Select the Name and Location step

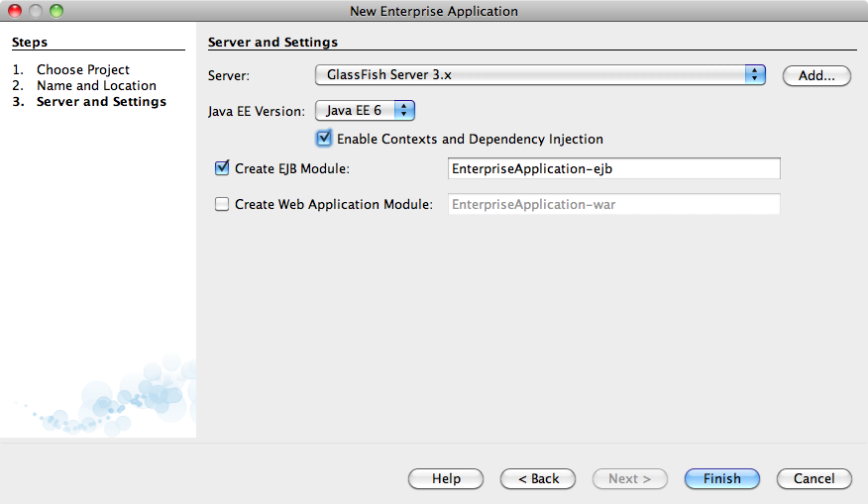96,86
